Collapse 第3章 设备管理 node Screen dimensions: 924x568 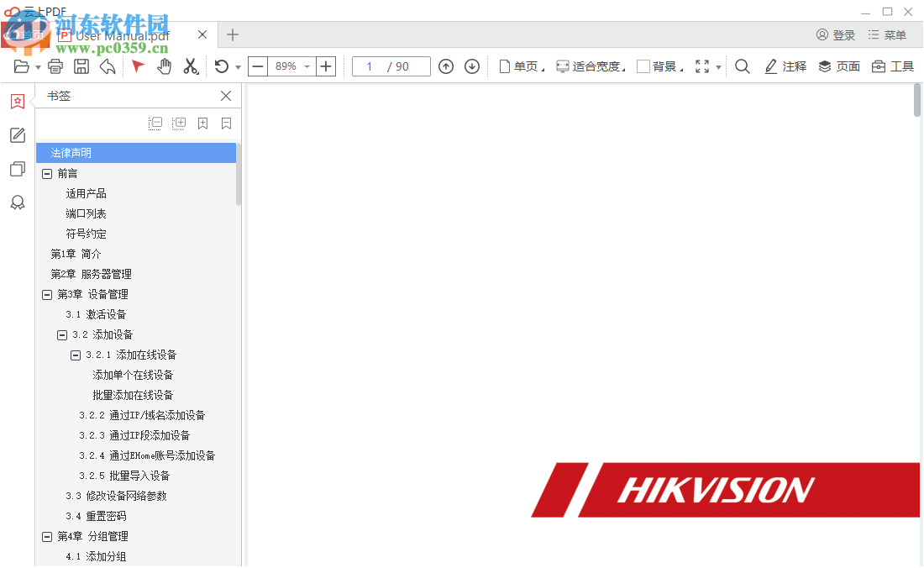(47, 295)
